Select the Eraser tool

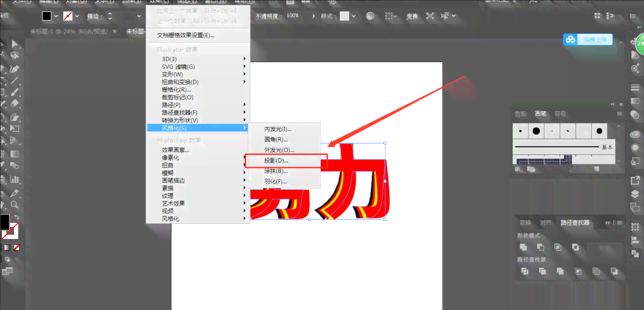point(15,103)
